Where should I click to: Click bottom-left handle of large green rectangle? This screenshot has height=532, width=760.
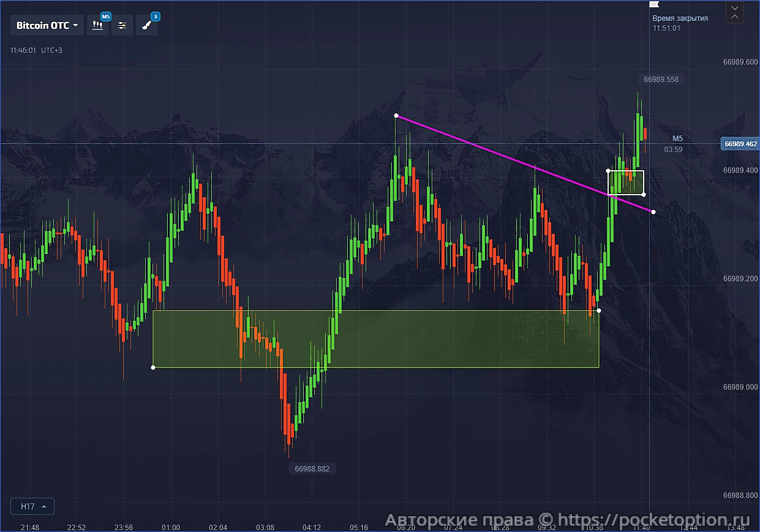coord(153,367)
